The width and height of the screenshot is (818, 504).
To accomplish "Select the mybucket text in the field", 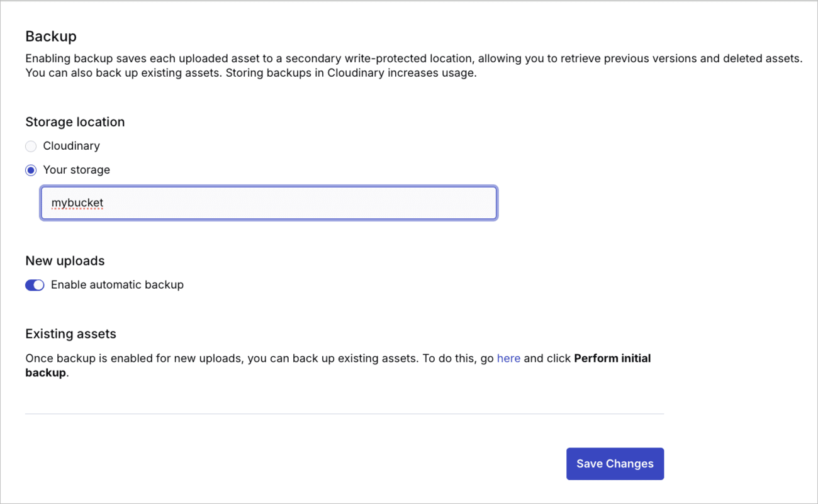I will click(x=77, y=203).
